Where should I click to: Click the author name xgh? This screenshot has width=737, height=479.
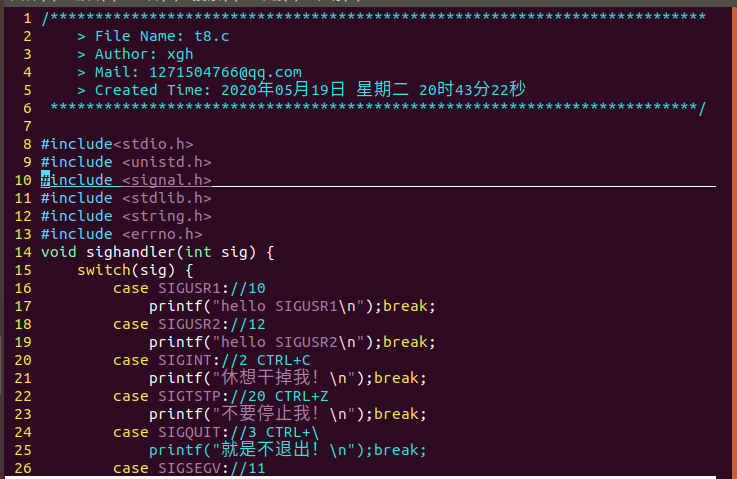[x=180, y=54]
